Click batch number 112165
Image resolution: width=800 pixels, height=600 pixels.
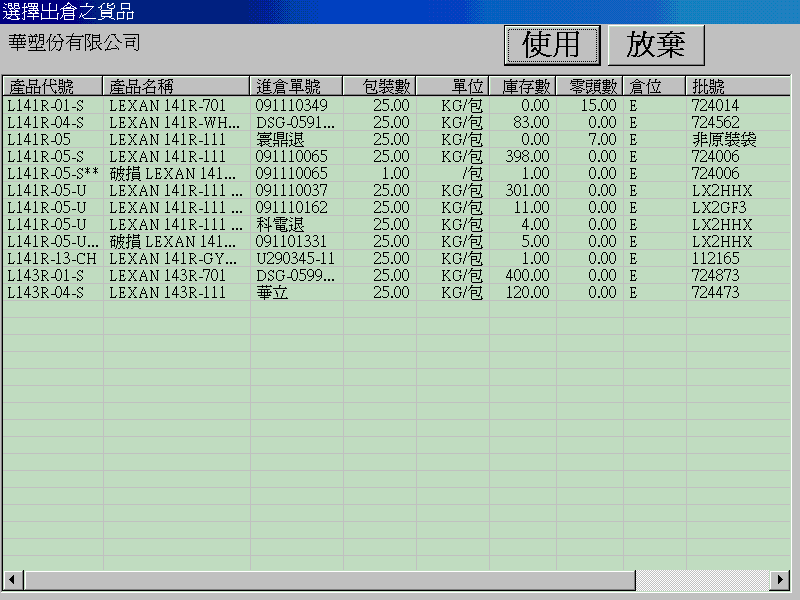715,259
